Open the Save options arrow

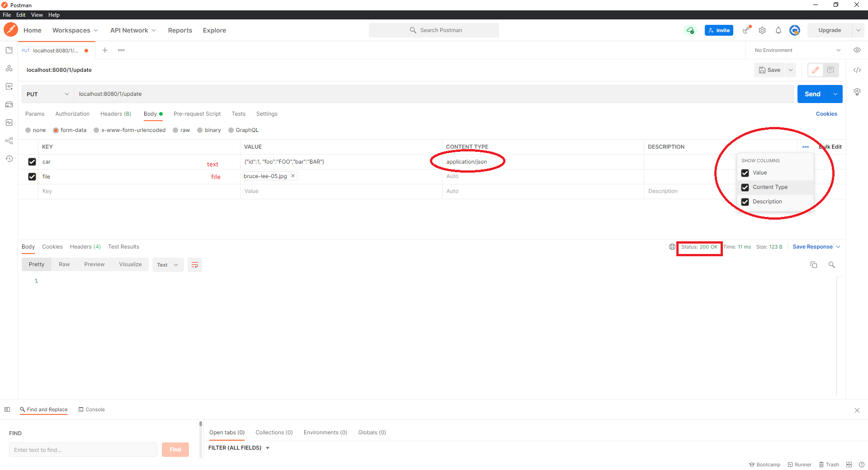[791, 70]
